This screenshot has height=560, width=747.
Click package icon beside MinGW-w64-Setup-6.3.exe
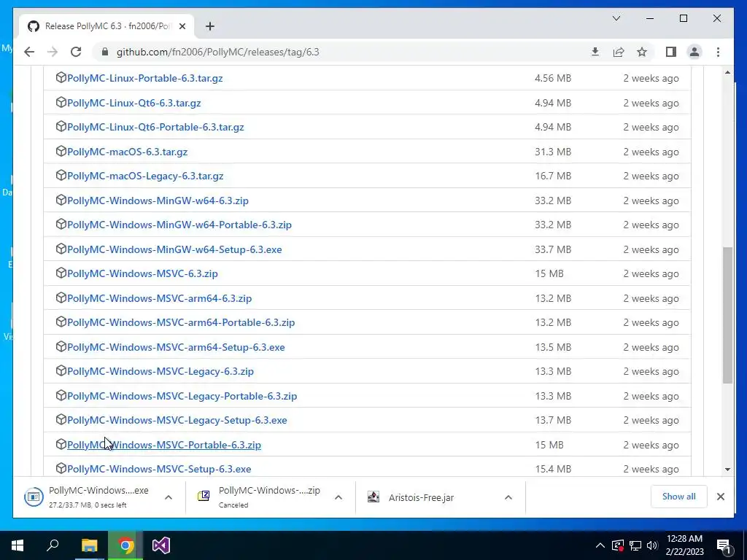61,249
